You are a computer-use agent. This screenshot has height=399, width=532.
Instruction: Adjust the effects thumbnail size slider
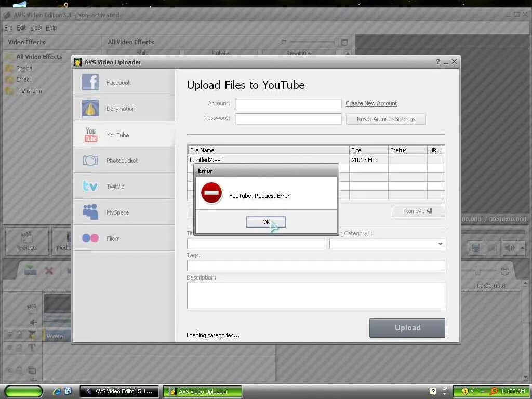click(311, 42)
